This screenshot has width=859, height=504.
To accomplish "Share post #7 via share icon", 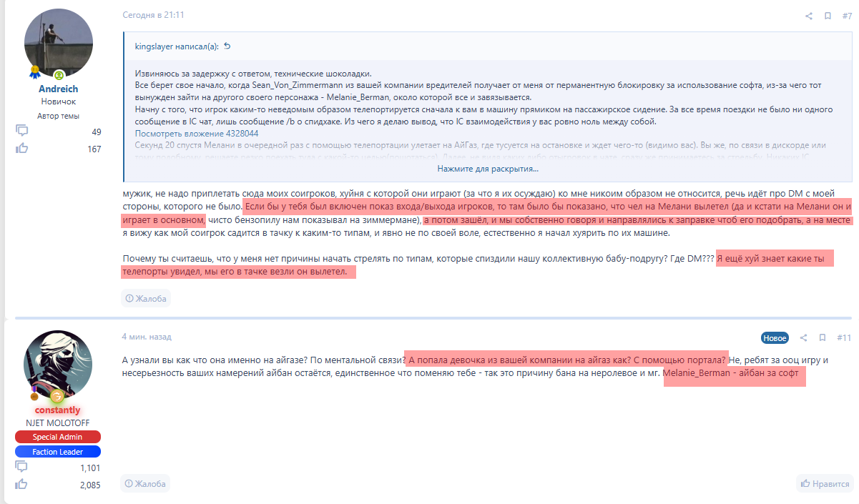I will tap(809, 16).
